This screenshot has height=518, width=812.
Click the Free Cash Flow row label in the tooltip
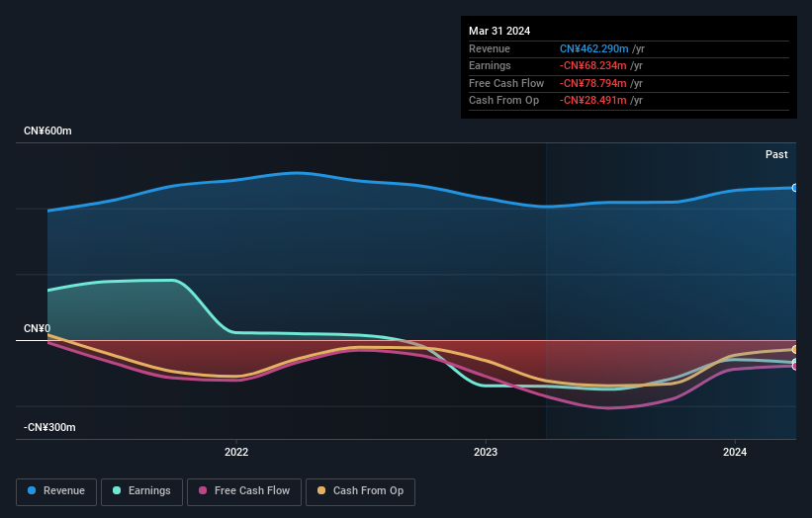pos(506,83)
